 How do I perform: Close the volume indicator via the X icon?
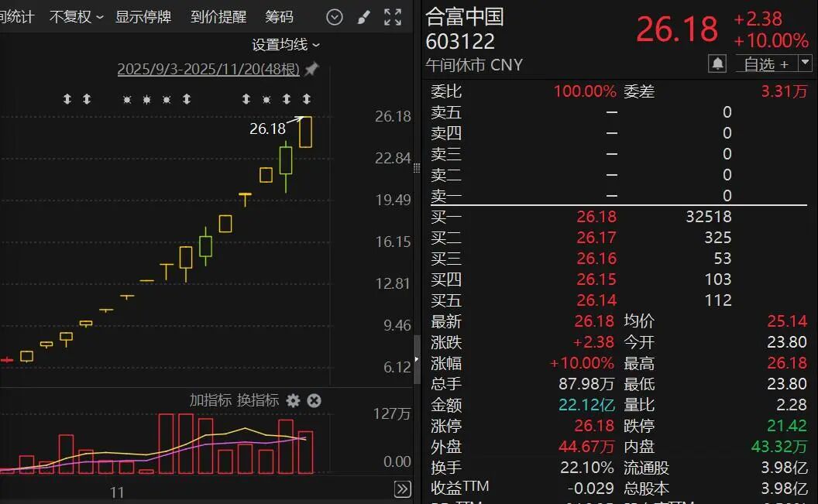(314, 402)
